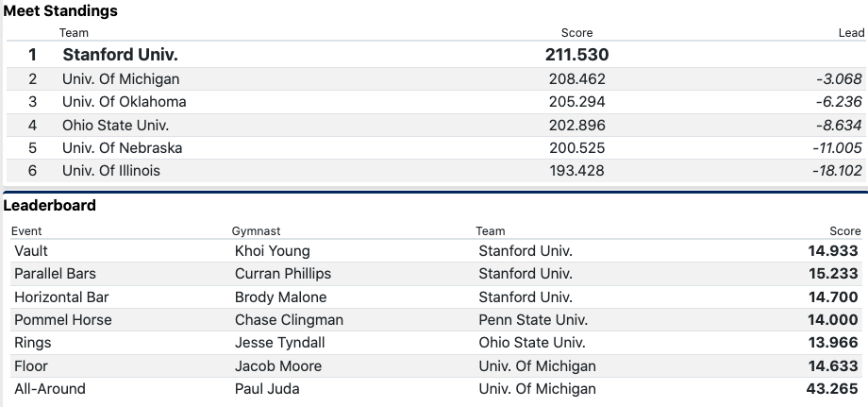This screenshot has width=868, height=407.
Task: Click the Meet Standings heading
Action: point(60,11)
